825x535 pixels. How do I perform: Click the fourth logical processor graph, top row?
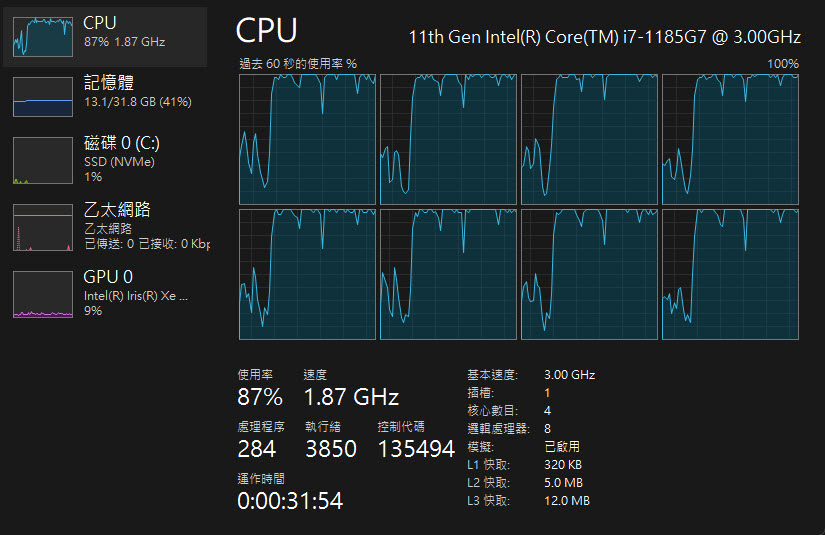click(730, 139)
